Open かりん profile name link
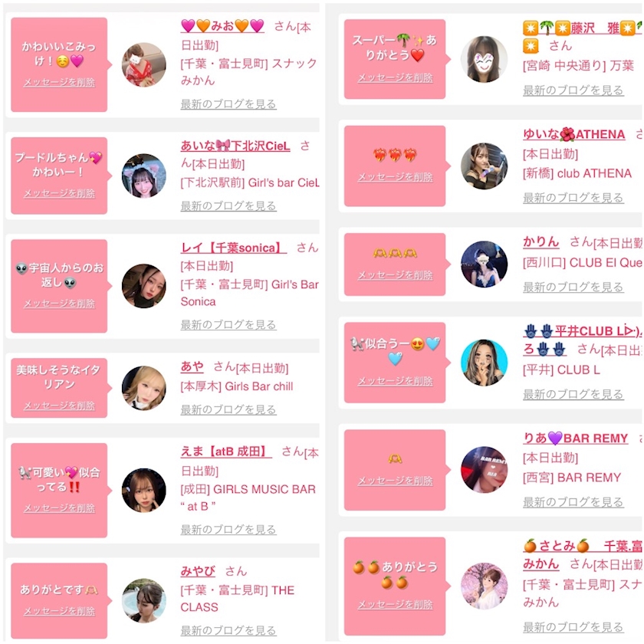This screenshot has height=644, width=644. point(541,242)
